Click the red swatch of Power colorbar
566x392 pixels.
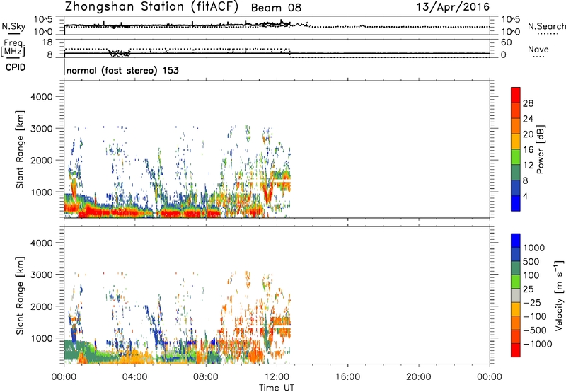(516, 95)
